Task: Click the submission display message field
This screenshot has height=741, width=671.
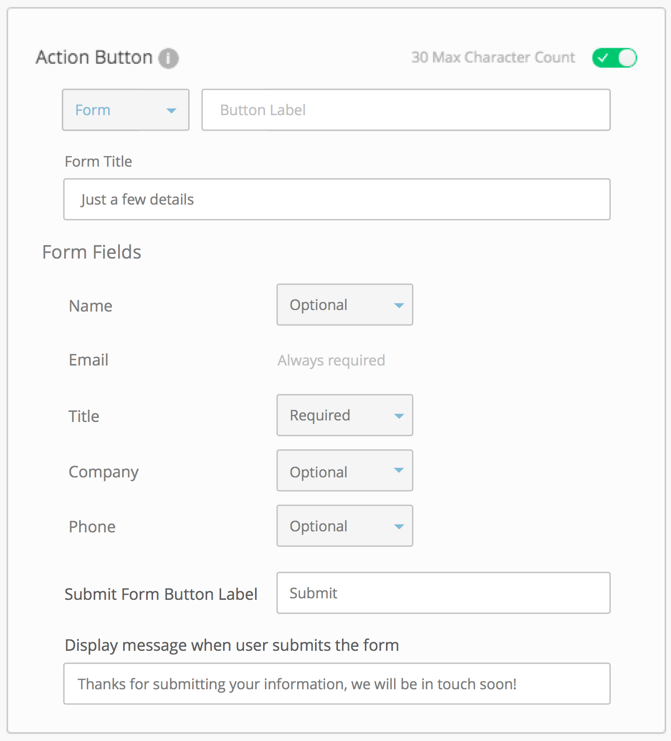Action: coord(337,684)
